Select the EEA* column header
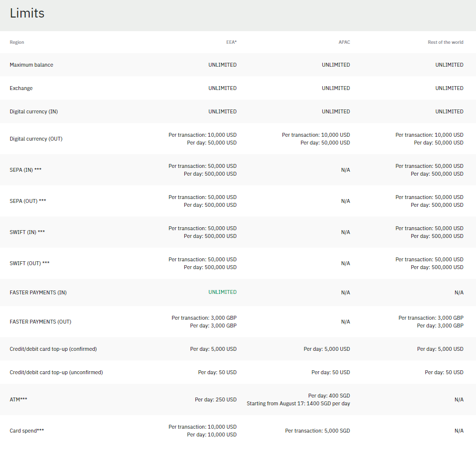 pyautogui.click(x=231, y=42)
